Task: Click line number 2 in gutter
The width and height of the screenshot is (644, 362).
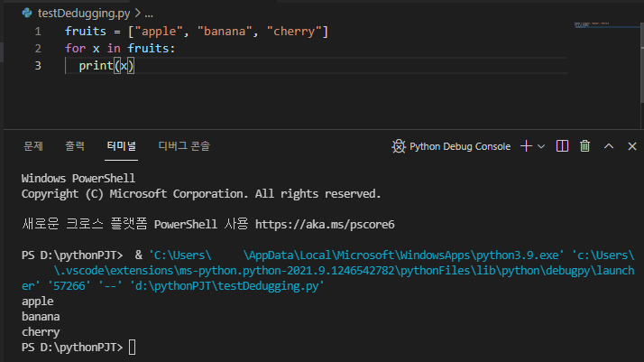Action: tap(38, 49)
